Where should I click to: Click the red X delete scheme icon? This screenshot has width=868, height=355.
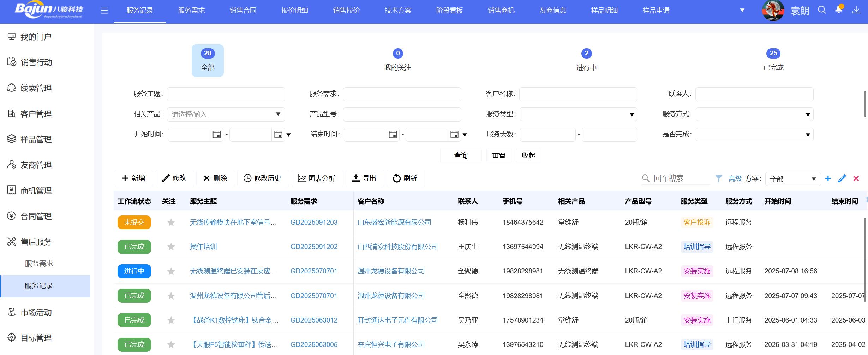click(x=856, y=178)
